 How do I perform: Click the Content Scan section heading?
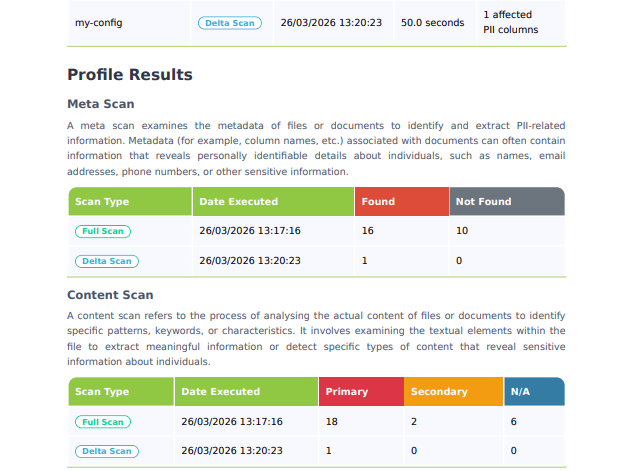coord(110,295)
